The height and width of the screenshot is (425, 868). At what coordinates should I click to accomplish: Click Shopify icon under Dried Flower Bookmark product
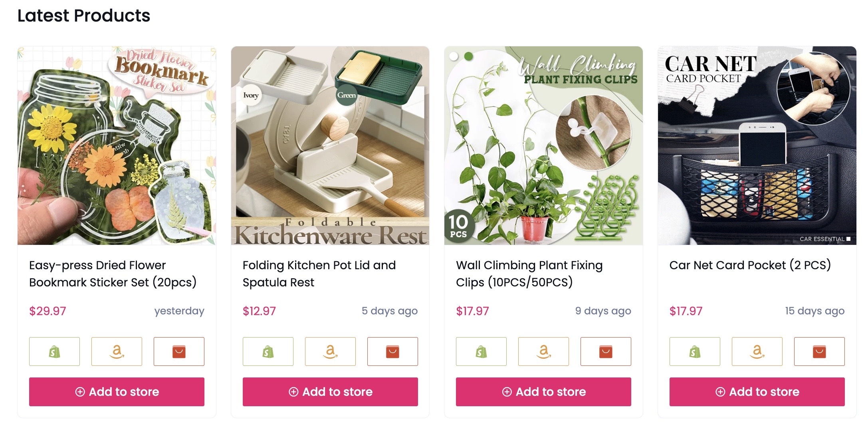pos(54,352)
